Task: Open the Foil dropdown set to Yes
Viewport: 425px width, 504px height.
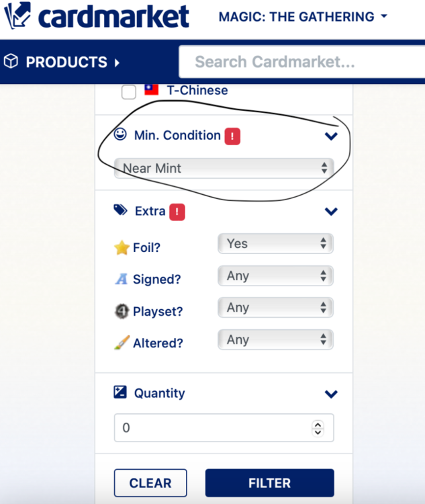Action: point(275,244)
